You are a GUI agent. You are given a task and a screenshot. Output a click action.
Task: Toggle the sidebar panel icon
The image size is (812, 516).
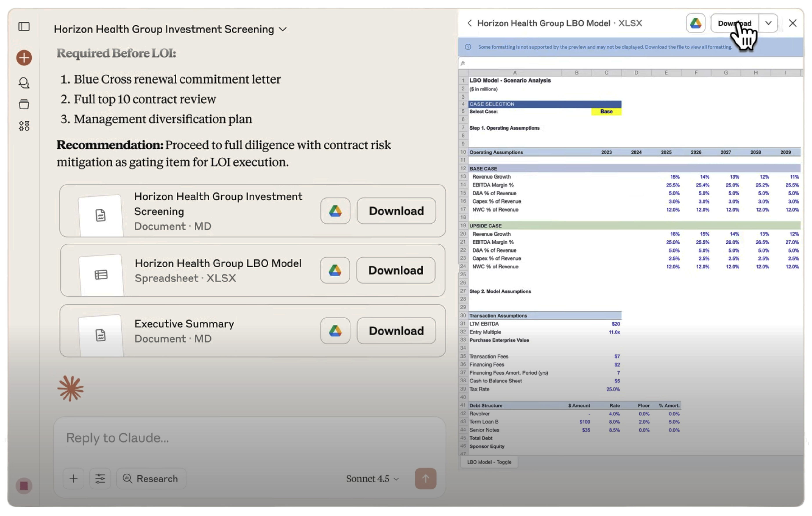pyautogui.click(x=24, y=26)
